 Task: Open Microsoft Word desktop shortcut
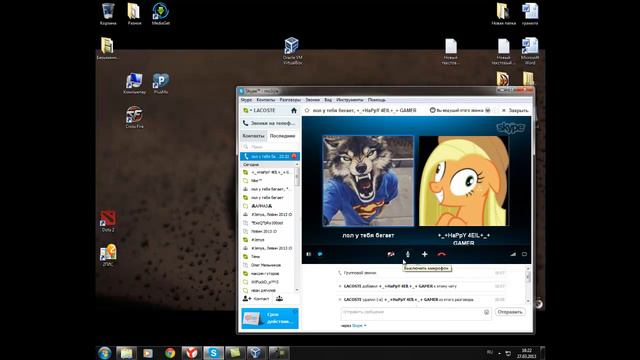(530, 51)
